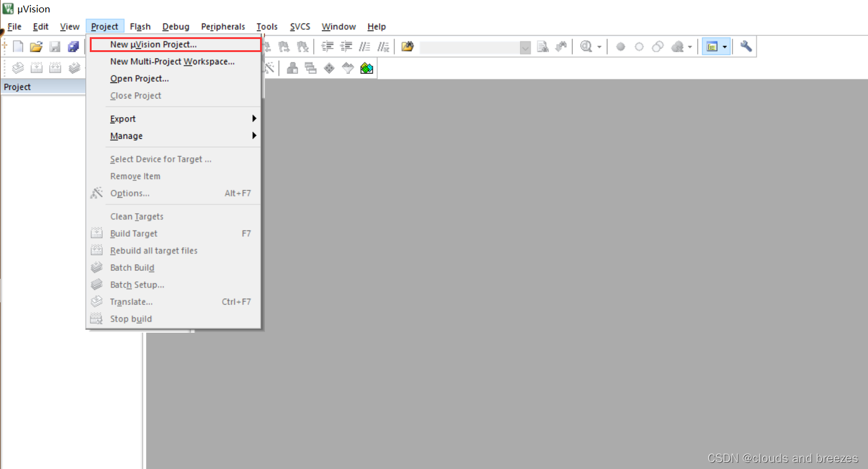Open Configuration wrench icon
The image size is (868, 469).
[746, 46]
